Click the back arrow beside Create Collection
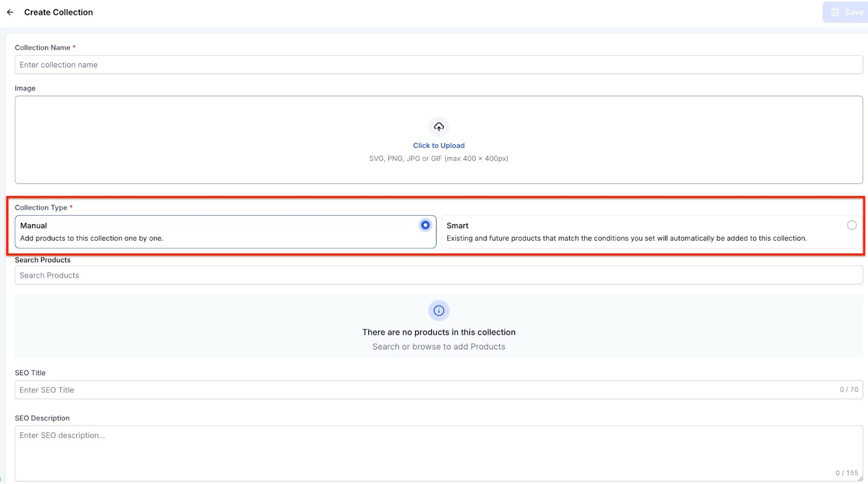This screenshot has height=484, width=868. (x=10, y=12)
